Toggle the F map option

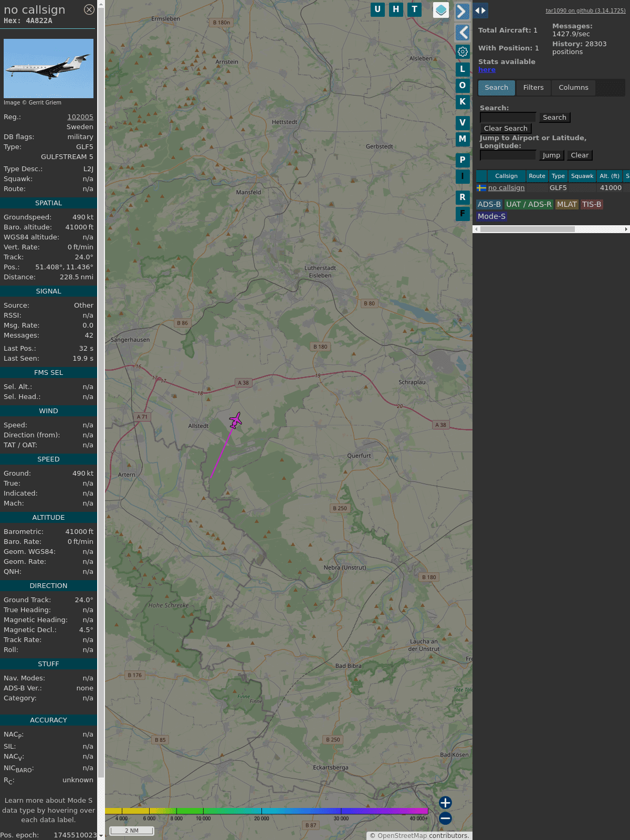[463, 214]
